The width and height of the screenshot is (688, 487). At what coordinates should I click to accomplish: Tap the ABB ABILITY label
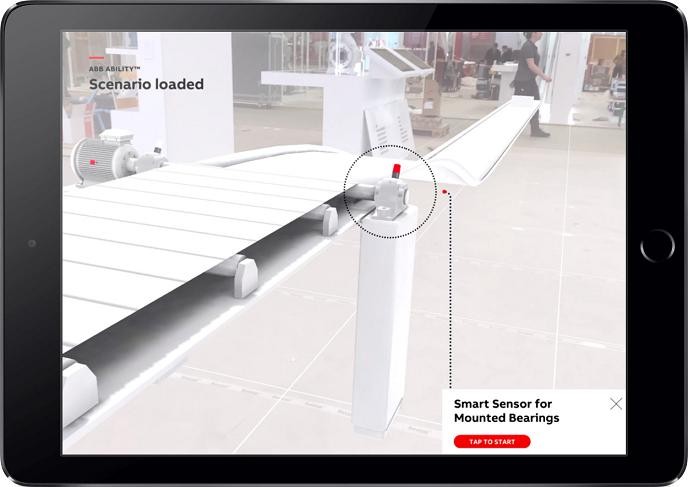pyautogui.click(x=114, y=69)
